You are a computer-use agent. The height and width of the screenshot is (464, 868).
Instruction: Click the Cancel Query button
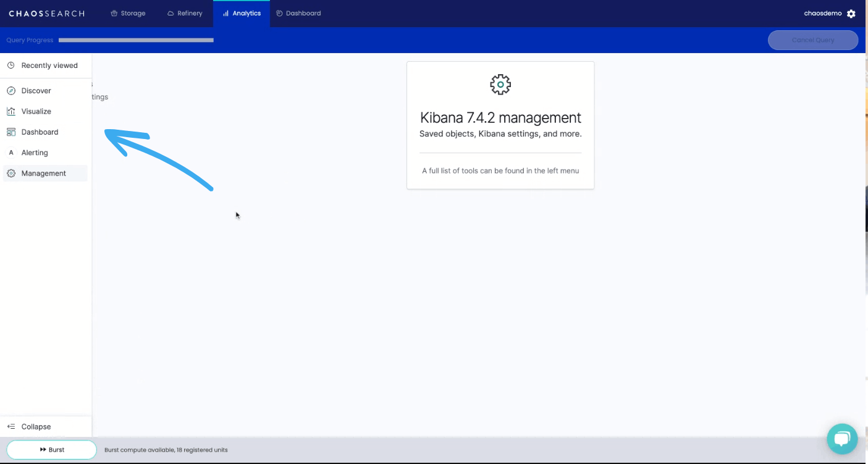812,40
